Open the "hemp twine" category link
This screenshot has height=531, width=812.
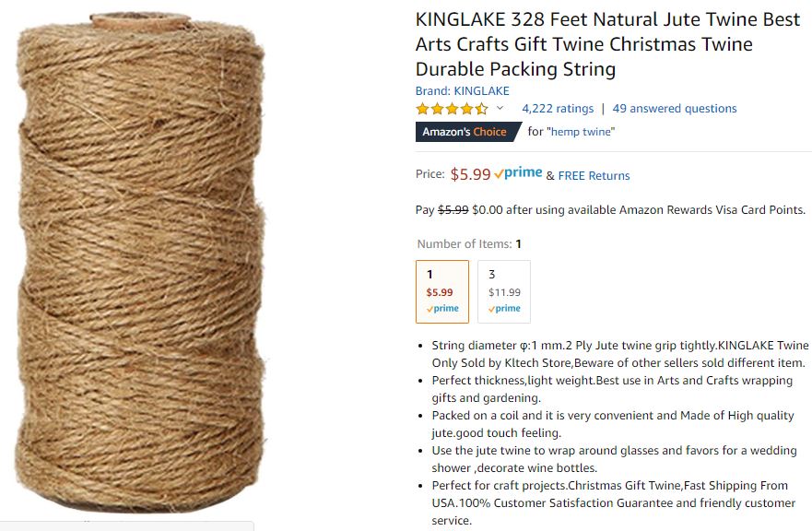click(x=581, y=132)
